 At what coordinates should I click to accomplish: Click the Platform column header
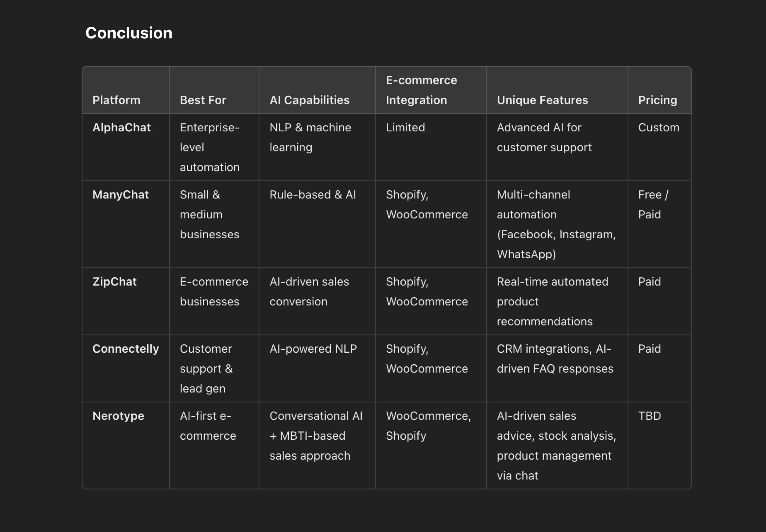[x=116, y=100]
